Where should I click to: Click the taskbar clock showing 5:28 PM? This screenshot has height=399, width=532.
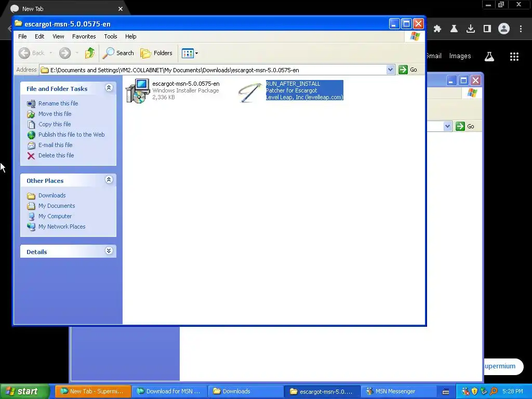click(513, 392)
